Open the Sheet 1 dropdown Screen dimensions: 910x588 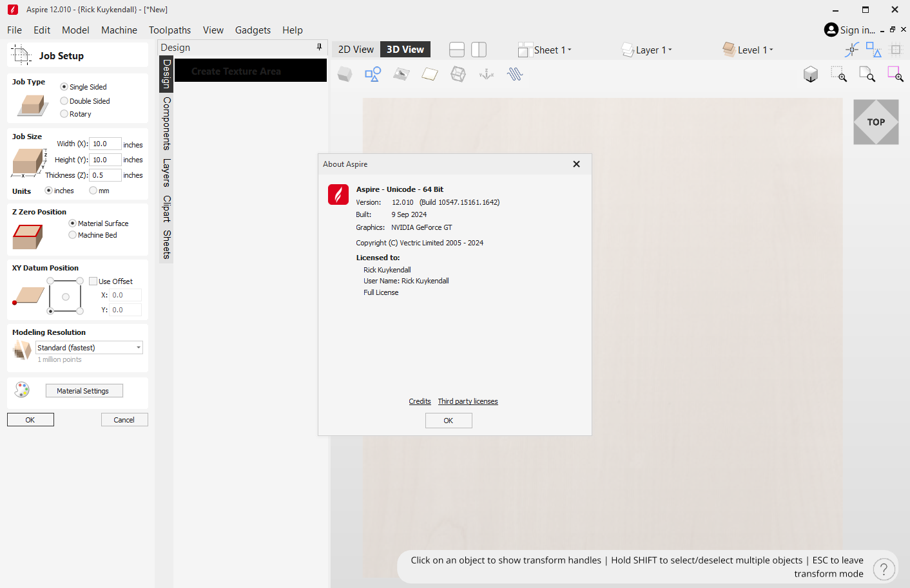point(545,50)
